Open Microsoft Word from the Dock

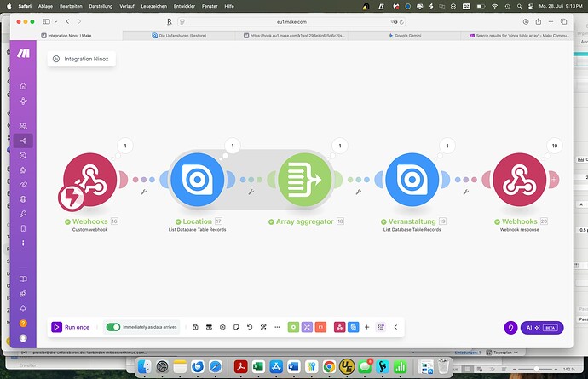(x=294, y=366)
